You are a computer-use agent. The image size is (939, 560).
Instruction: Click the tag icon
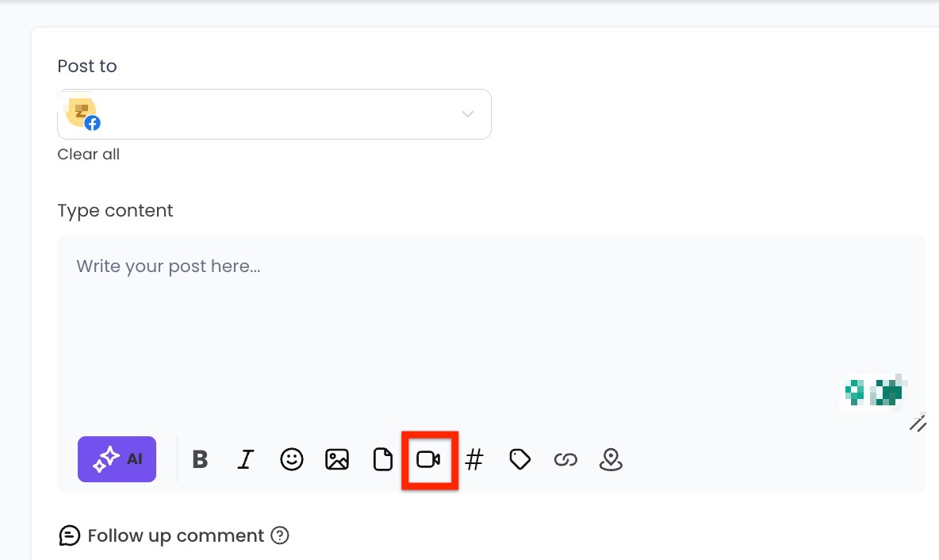click(519, 459)
